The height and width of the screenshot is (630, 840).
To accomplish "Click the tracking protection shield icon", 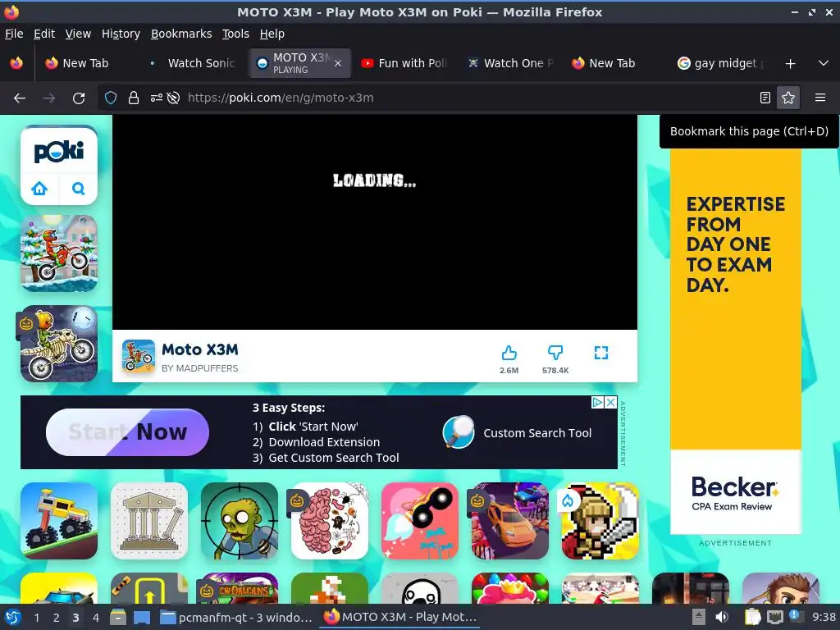I will coord(111,98).
